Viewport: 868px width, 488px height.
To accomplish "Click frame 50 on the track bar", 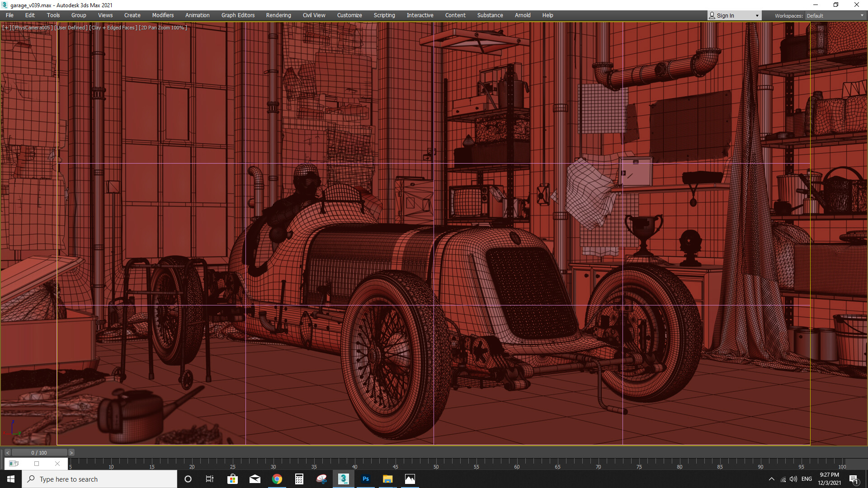I will click(436, 463).
